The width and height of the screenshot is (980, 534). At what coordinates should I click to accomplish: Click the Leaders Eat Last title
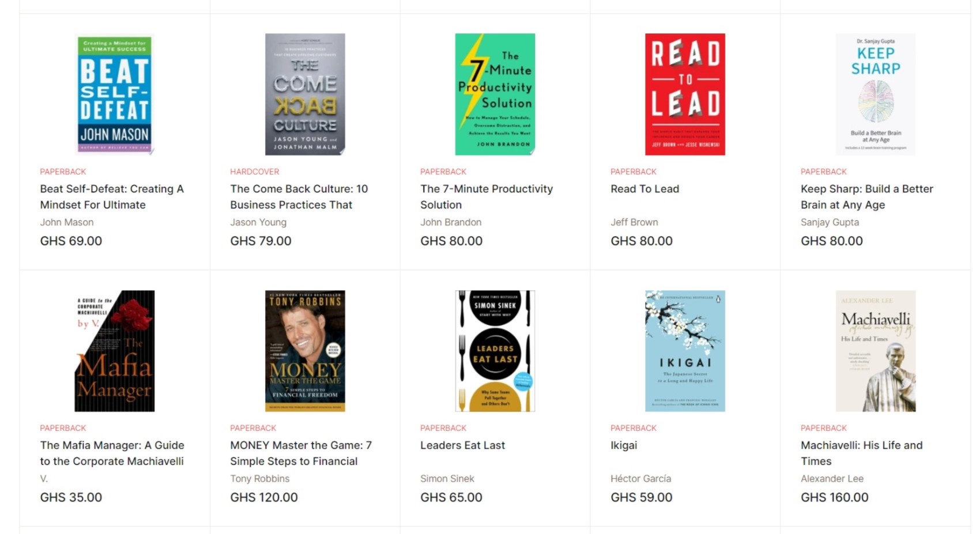pos(462,445)
